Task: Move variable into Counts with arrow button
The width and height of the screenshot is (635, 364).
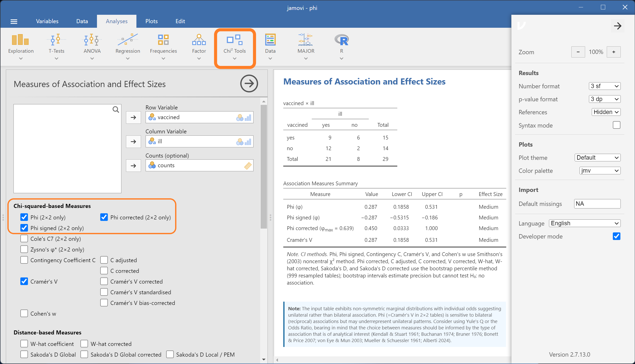Action: 133,166
